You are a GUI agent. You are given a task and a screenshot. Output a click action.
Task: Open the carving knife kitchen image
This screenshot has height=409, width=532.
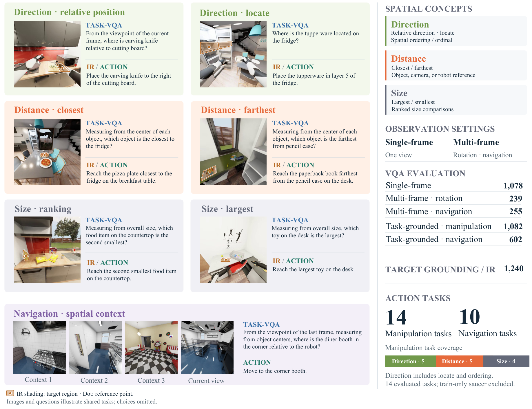point(47,54)
